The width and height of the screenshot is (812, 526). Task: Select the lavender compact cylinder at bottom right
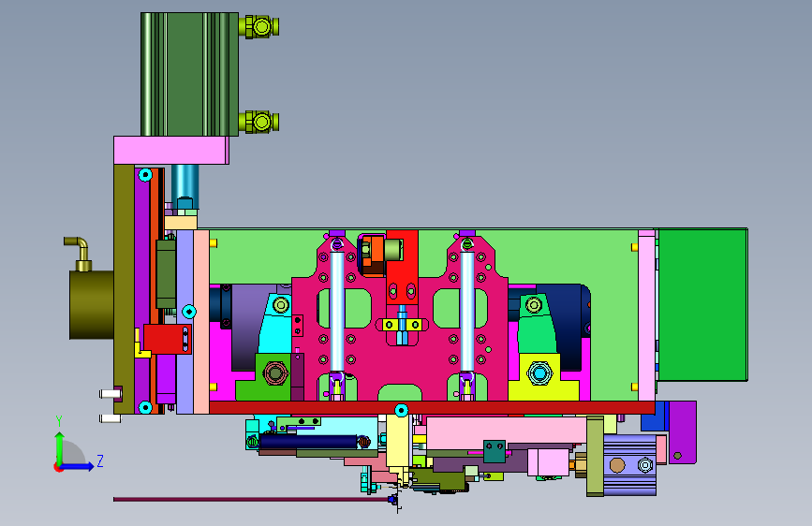629,465
